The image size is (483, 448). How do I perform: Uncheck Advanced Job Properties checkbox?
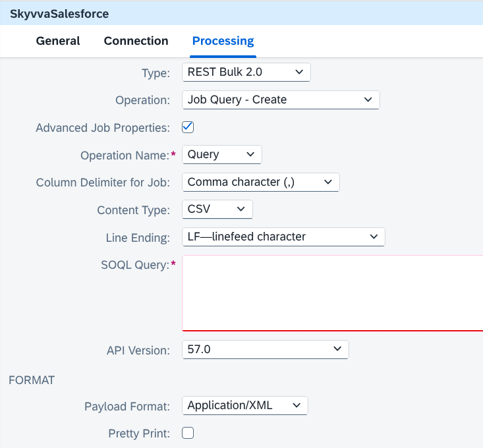(188, 127)
